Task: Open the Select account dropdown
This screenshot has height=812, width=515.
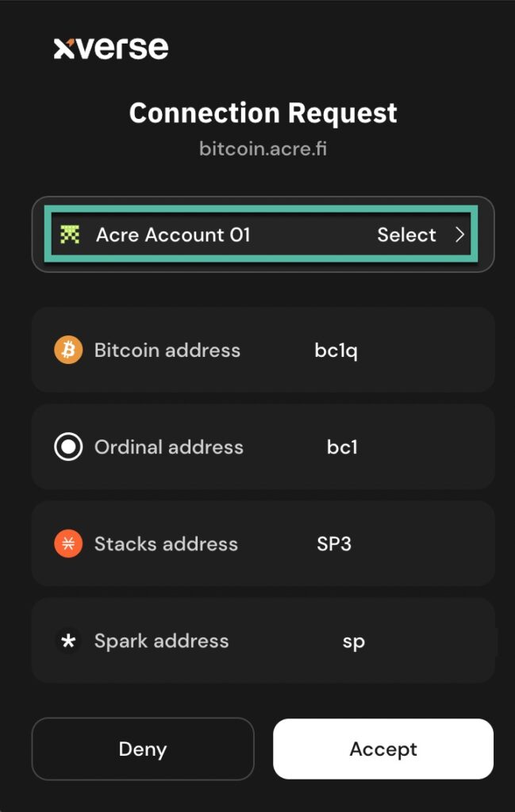Action: (406, 235)
